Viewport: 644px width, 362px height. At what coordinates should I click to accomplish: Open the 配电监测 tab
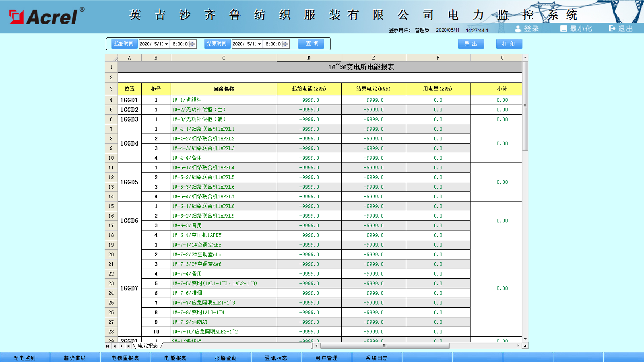click(x=25, y=358)
